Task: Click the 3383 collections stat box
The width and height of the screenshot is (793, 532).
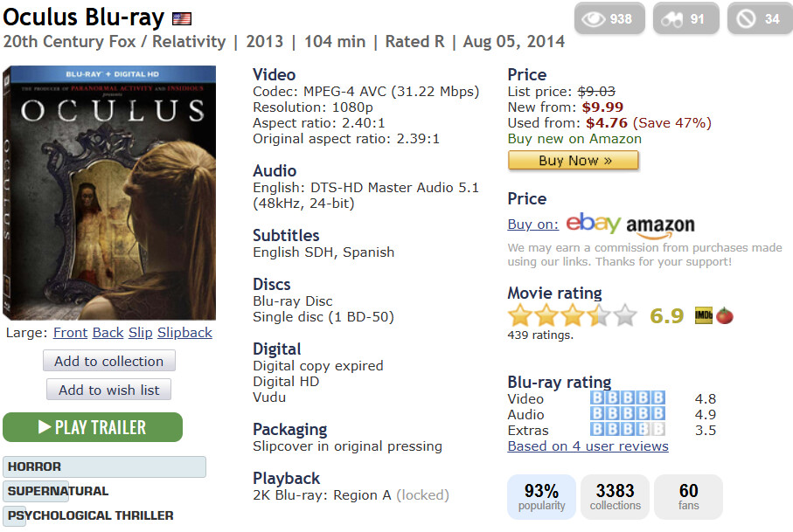Action: click(615, 497)
